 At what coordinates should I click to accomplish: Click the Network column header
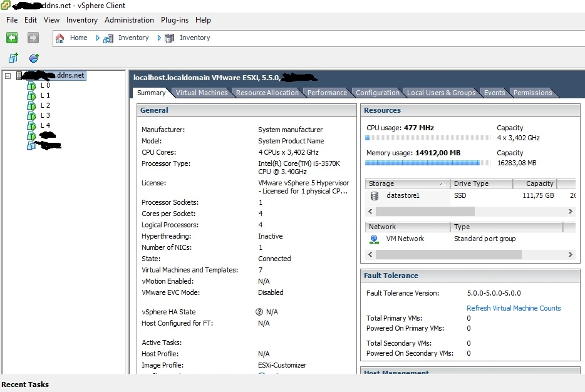tap(407, 227)
